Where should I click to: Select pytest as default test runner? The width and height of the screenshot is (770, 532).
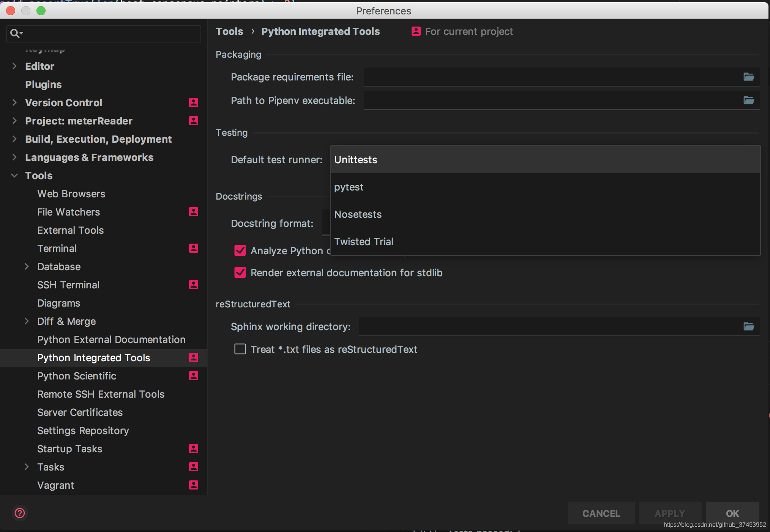[349, 187]
